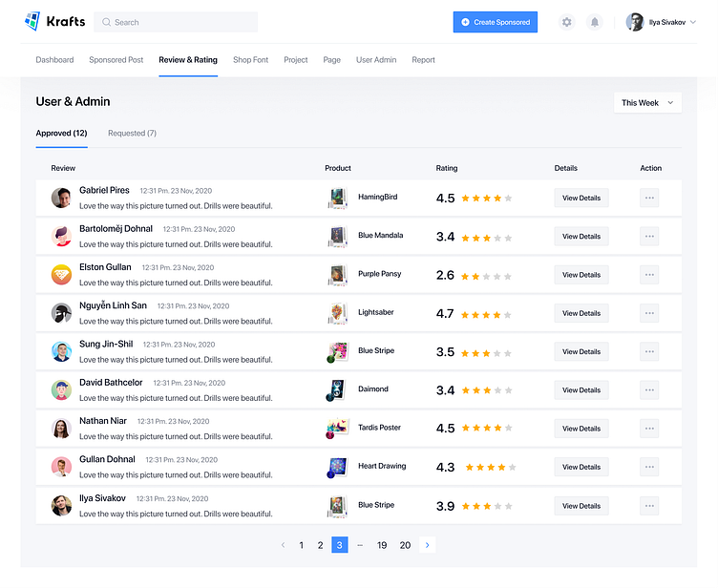The image size is (718, 588).
Task: Click the name David Bathcelor
Action: tap(111, 383)
